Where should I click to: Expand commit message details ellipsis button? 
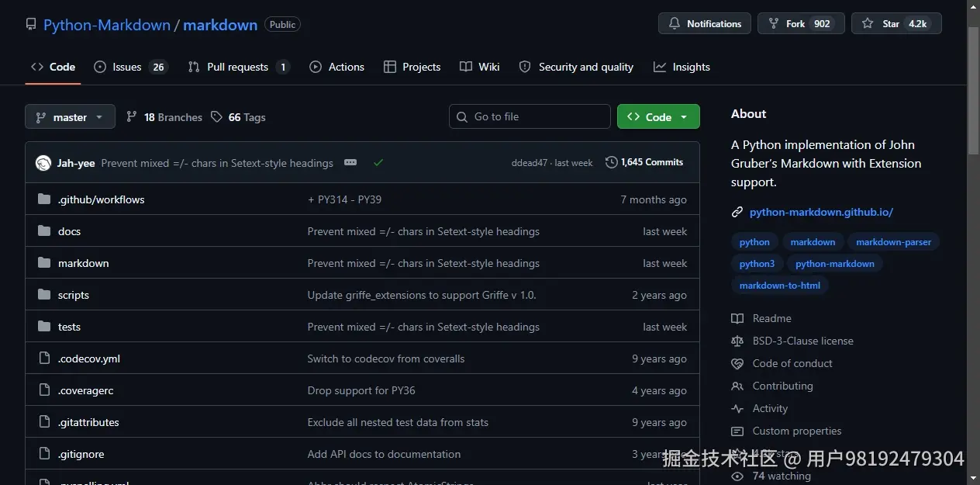click(350, 162)
